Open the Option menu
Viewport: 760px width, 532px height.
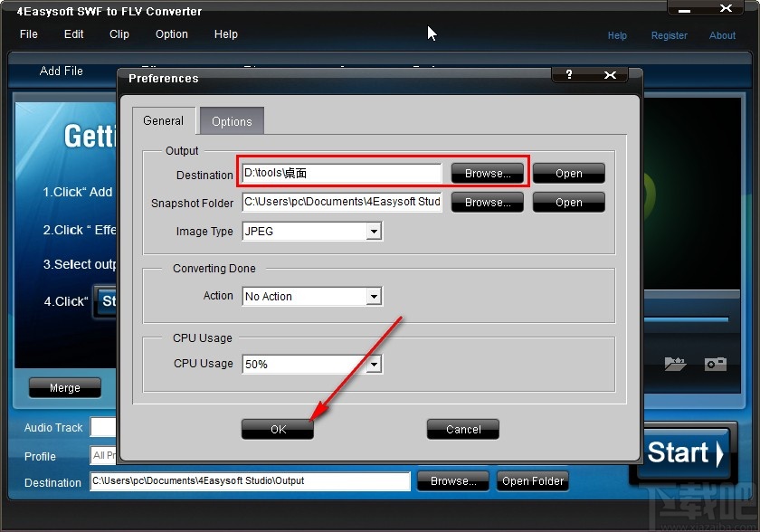(171, 34)
